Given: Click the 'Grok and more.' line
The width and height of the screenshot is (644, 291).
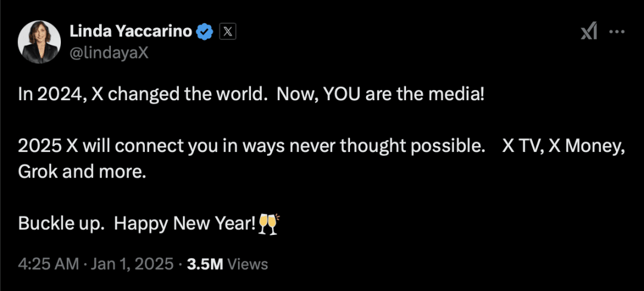Looking at the screenshot, I should (x=82, y=172).
